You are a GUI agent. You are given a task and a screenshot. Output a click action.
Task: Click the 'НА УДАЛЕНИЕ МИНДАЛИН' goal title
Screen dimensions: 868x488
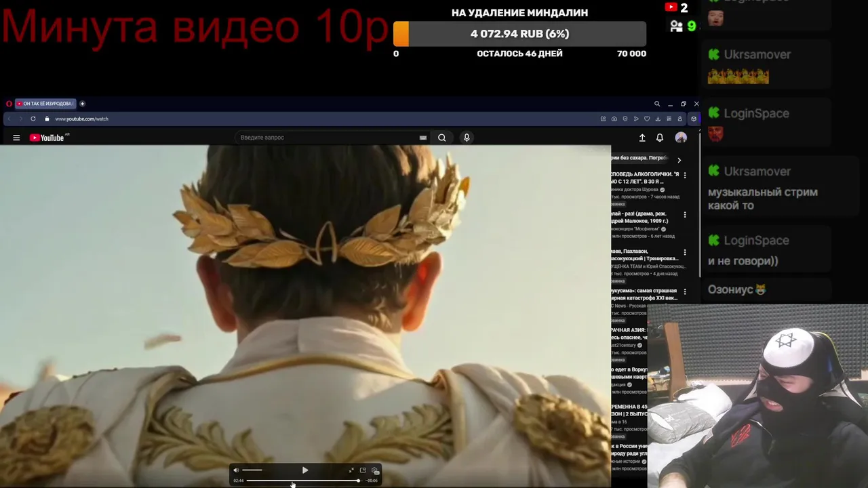coord(519,13)
